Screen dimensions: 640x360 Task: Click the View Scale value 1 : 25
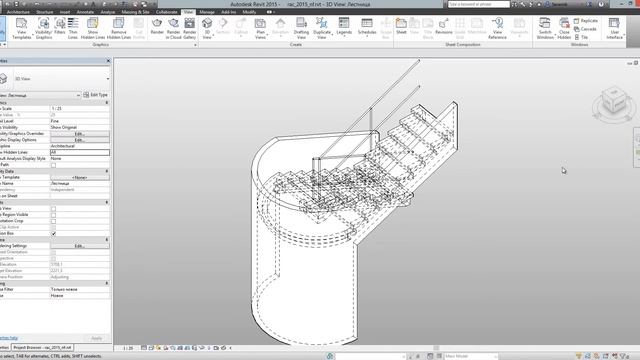pyautogui.click(x=80, y=109)
